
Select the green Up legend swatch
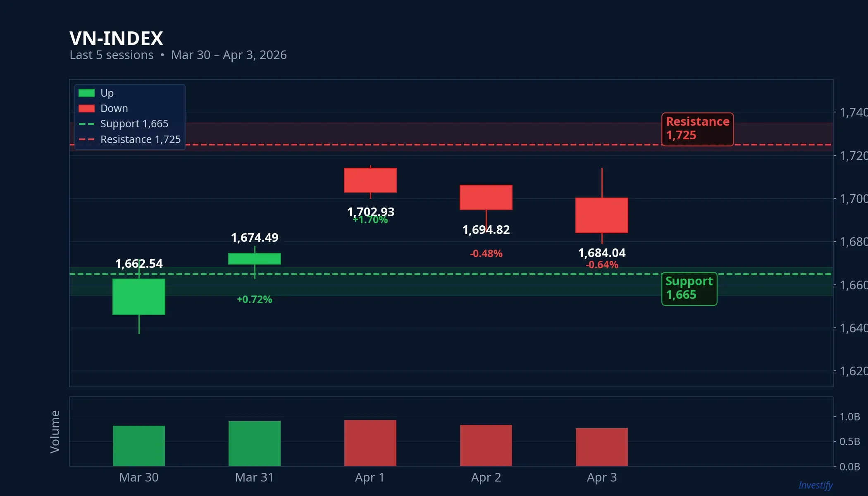click(x=87, y=93)
